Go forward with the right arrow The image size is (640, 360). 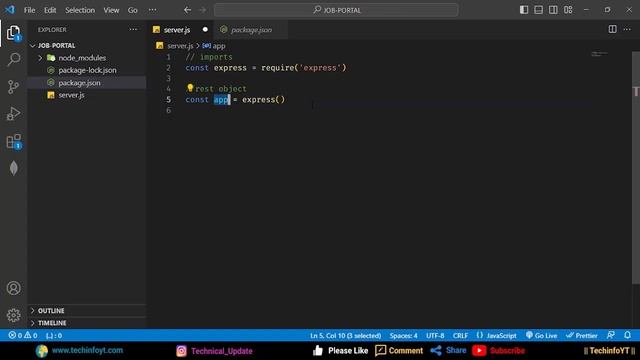click(x=202, y=10)
